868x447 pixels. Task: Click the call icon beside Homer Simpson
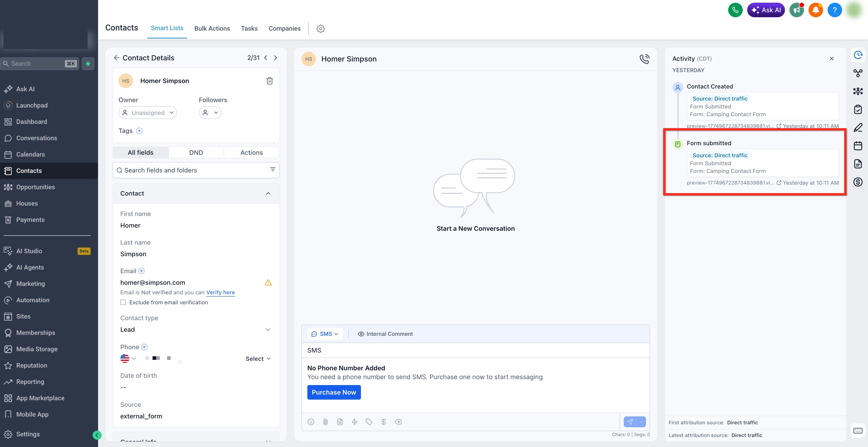click(x=644, y=59)
